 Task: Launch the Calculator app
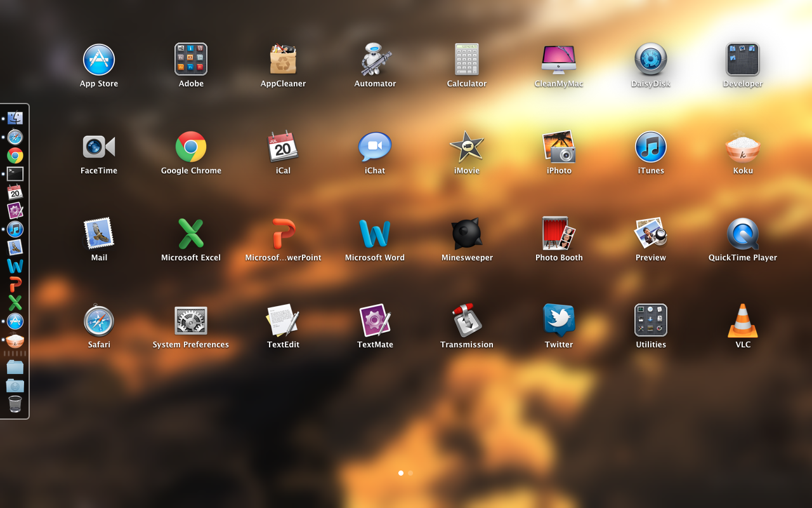pos(467,60)
